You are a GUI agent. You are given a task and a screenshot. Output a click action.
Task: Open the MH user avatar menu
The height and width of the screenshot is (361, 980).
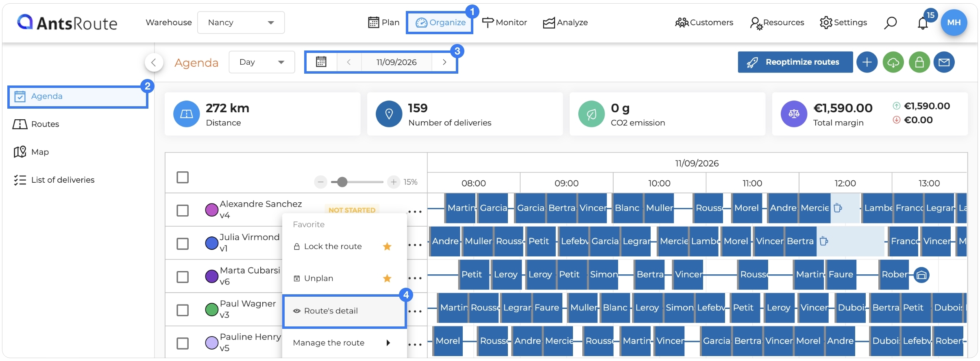point(954,22)
